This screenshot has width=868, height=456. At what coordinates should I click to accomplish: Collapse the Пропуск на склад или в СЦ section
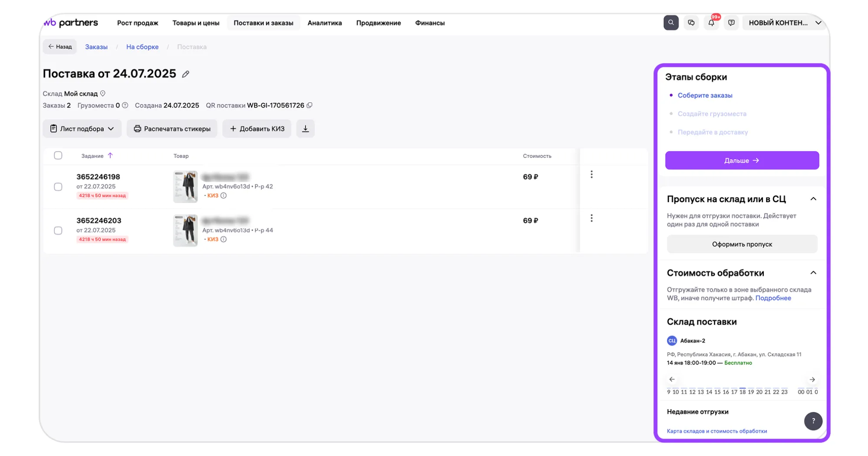pos(813,199)
